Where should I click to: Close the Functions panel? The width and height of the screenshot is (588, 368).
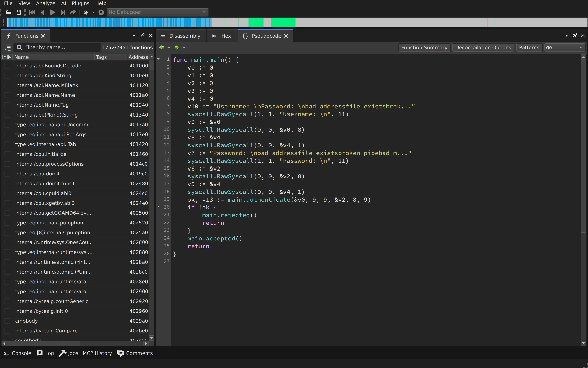[x=150, y=35]
